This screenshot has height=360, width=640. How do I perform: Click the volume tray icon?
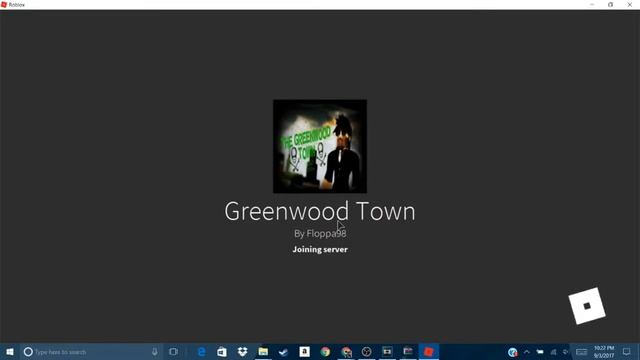click(566, 351)
